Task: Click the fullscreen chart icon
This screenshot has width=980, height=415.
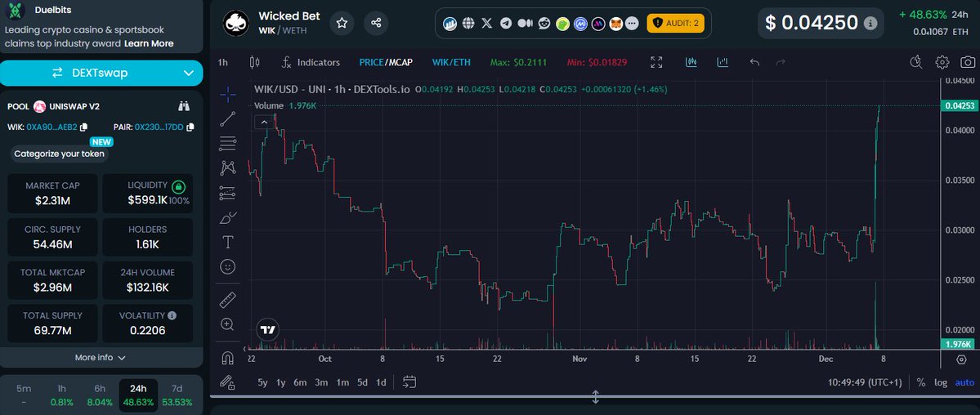Action: [656, 63]
